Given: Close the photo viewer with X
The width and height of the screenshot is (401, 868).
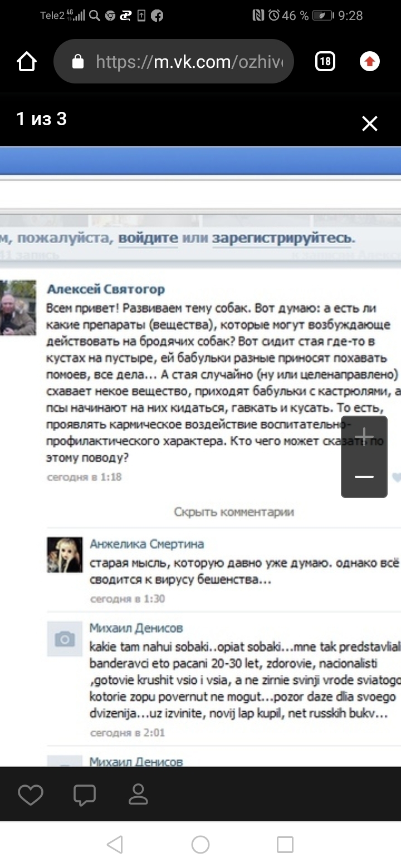Looking at the screenshot, I should point(370,124).
